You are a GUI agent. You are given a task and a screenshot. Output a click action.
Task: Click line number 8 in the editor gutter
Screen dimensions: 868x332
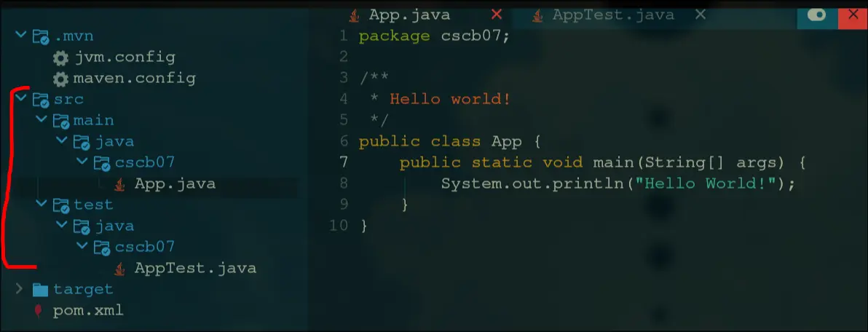[x=343, y=184]
